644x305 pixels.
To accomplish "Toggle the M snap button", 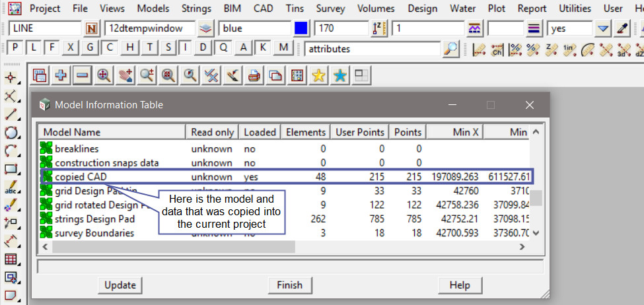I will click(x=284, y=48).
